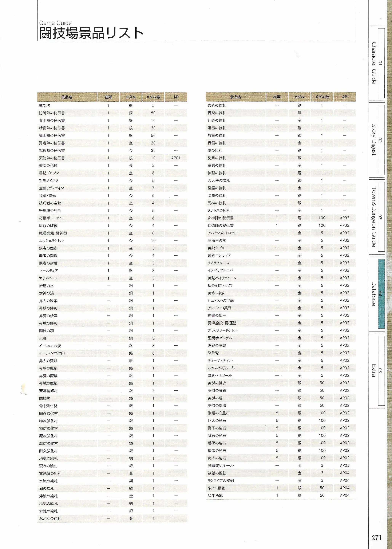Screen dimensions: 392x549
Task: Click the AP03 cell
Action: click(344, 465)
